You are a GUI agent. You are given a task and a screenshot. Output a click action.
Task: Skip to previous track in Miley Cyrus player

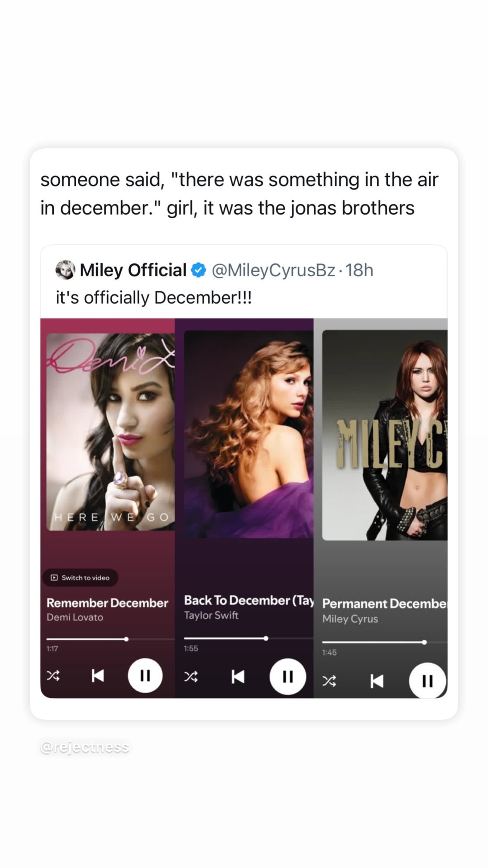[376, 681]
